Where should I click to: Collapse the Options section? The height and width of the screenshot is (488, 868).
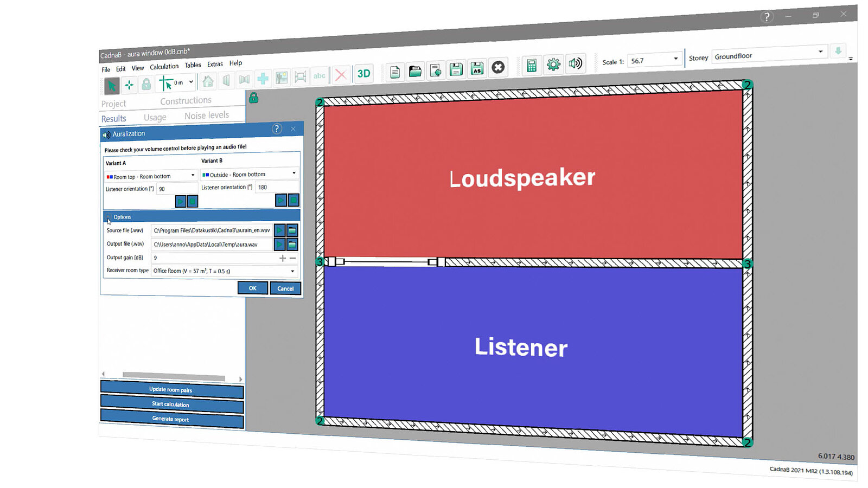click(x=108, y=217)
